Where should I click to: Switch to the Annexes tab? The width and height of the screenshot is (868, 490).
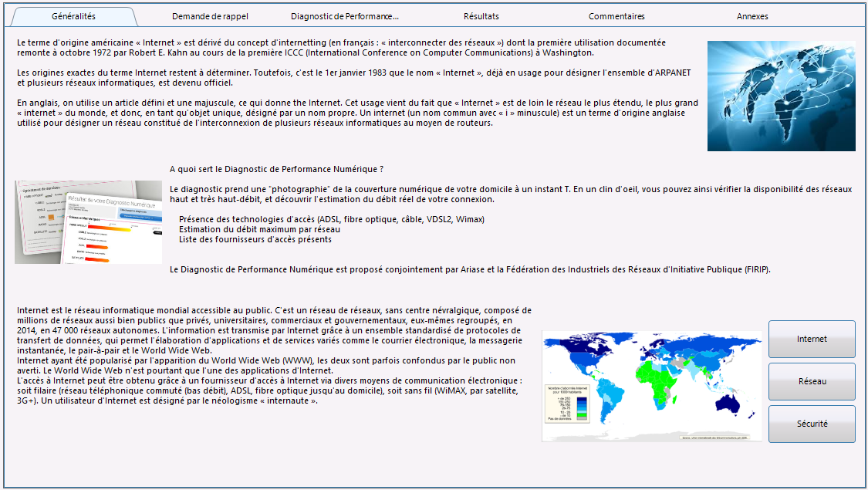[x=752, y=17]
